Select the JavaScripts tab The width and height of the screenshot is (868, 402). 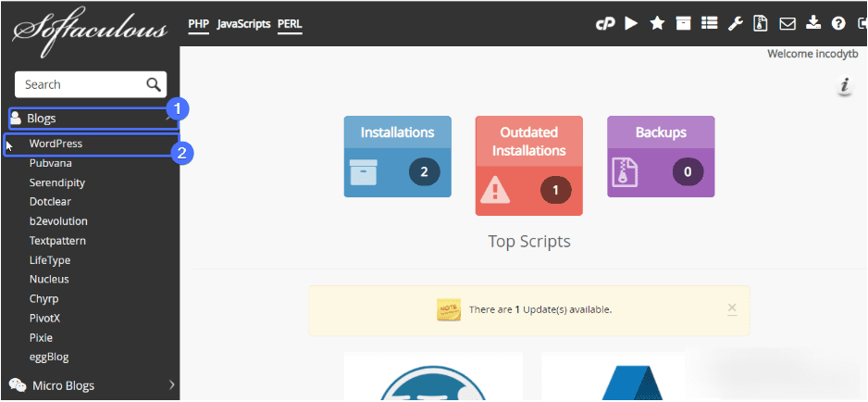[x=243, y=24]
